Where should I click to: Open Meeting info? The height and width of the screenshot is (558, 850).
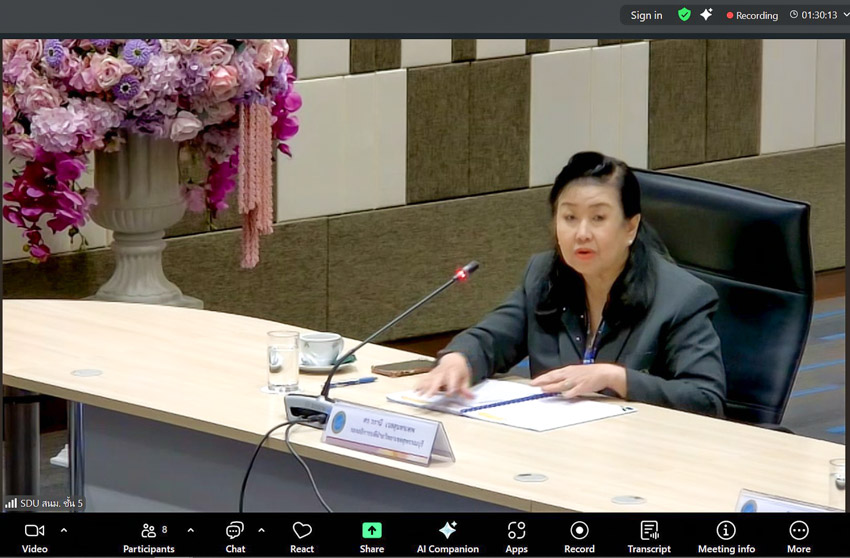click(x=726, y=535)
